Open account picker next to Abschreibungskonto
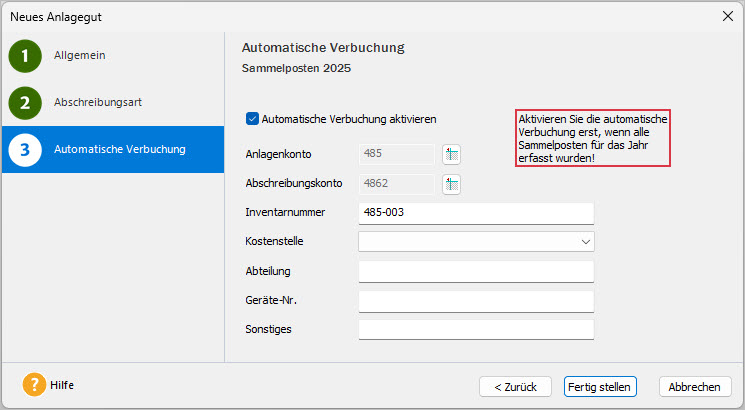This screenshot has width=745, height=410. click(451, 184)
